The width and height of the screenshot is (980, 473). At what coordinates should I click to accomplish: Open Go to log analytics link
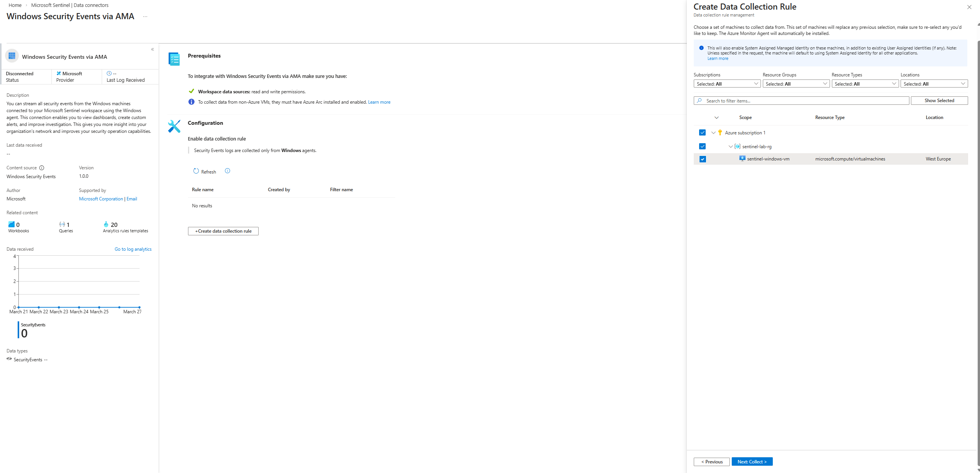(x=133, y=249)
